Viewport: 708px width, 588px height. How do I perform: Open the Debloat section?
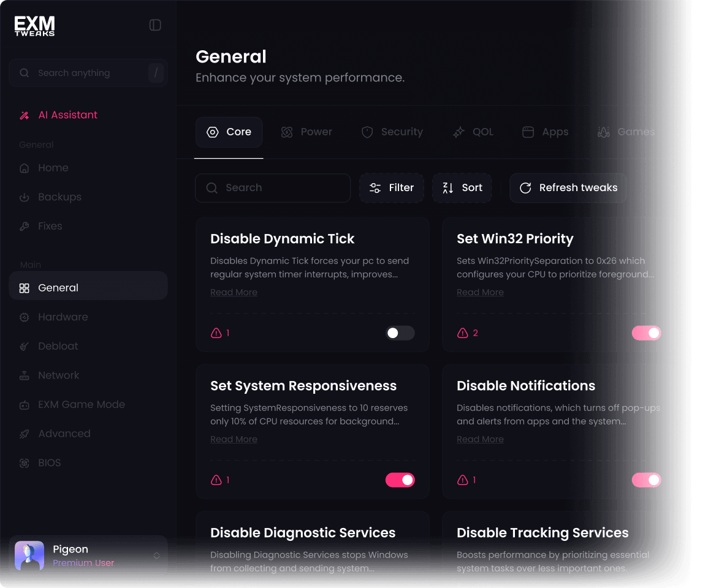click(x=57, y=345)
